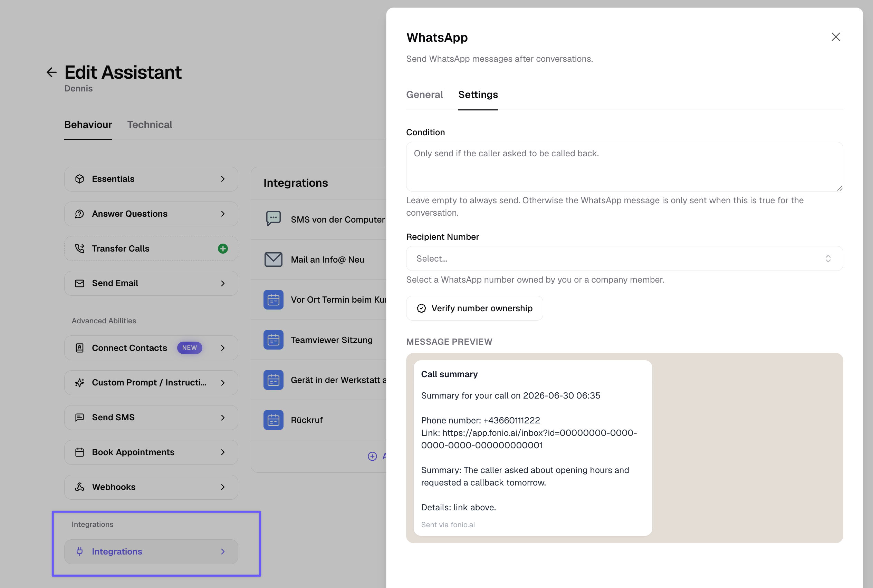Click the Sent via fonio.ai footer text
Screen dimensions: 873x588
pyautogui.click(x=448, y=525)
